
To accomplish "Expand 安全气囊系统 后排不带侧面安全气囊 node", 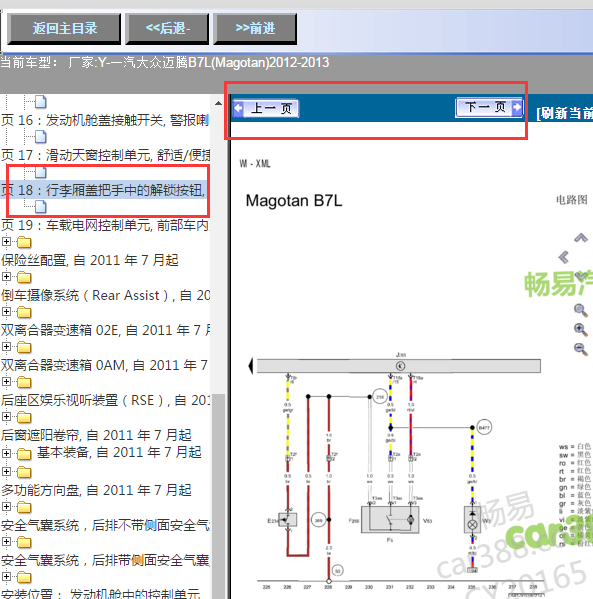I will coord(6,507).
